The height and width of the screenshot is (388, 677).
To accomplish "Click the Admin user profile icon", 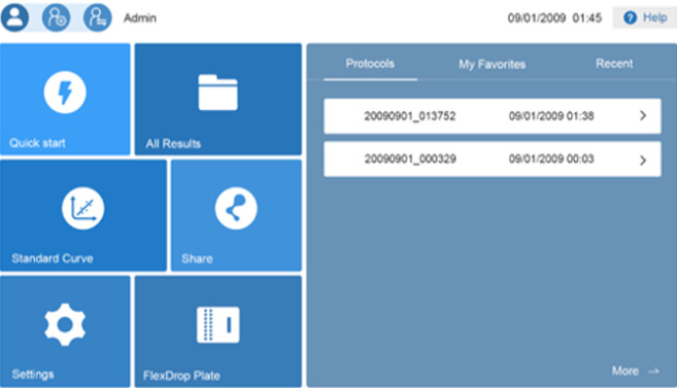I will pyautogui.click(x=15, y=18).
